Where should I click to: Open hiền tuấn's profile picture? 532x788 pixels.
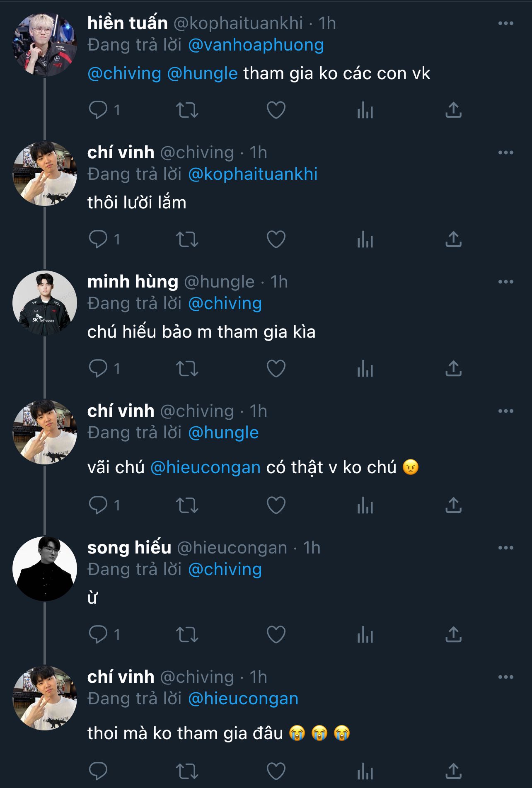pos(45,45)
